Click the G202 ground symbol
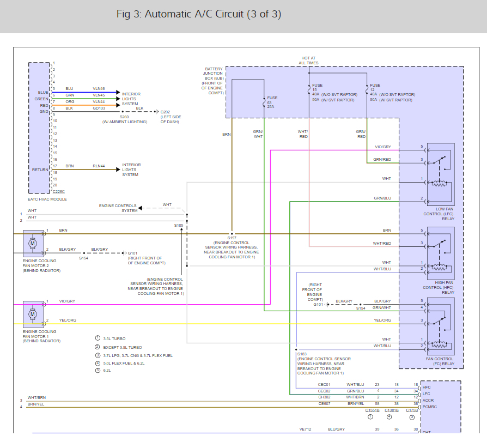The height and width of the screenshot is (448, 487). (x=156, y=111)
